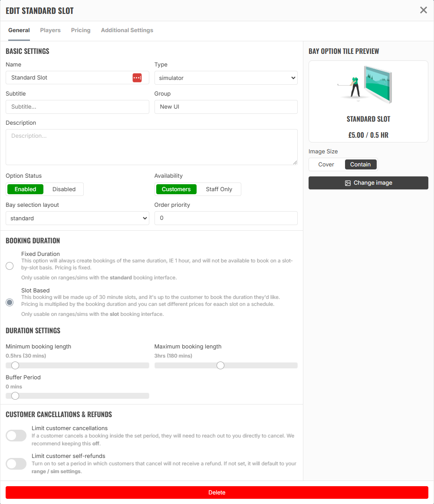This screenshot has width=434, height=504.
Task: Choose Cover image size option
Action: click(x=326, y=165)
